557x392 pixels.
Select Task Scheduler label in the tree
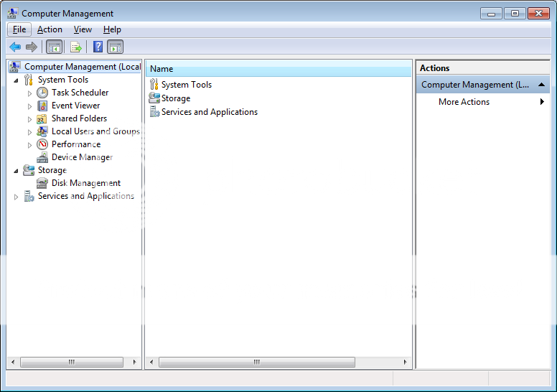[x=80, y=93]
